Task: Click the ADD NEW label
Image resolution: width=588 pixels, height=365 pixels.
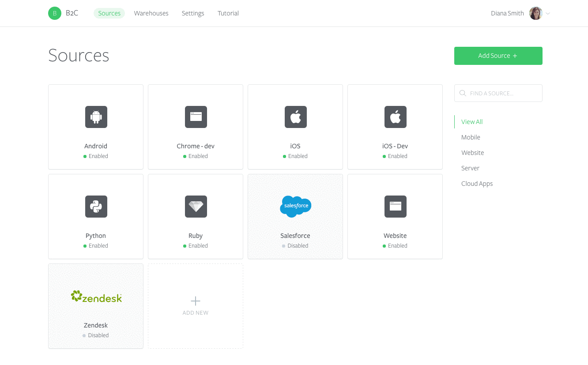Action: (196, 313)
